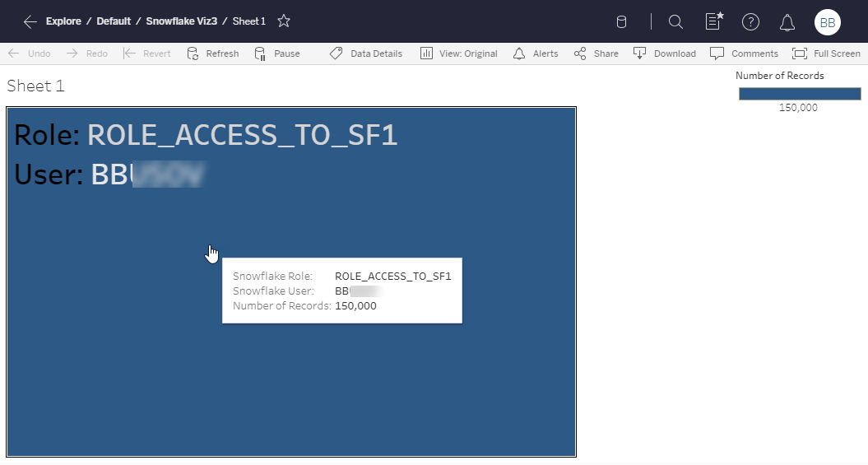Viewport: 868px width, 465px height.
Task: Click the Number of Records legend title
Action: (x=779, y=76)
